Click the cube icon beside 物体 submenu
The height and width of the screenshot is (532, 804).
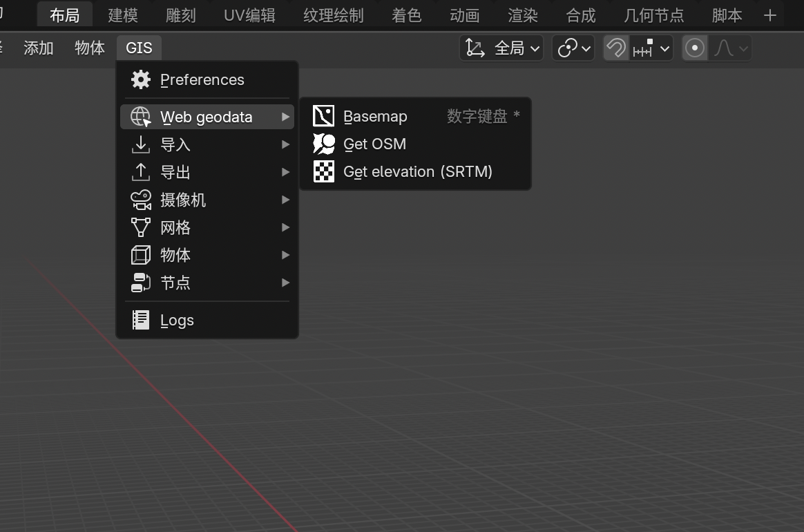[141, 255]
